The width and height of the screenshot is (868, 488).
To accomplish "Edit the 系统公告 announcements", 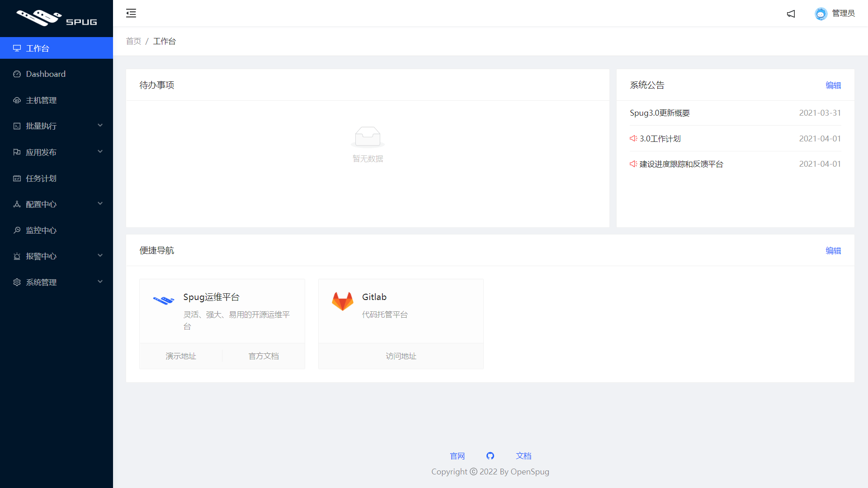I will click(833, 85).
